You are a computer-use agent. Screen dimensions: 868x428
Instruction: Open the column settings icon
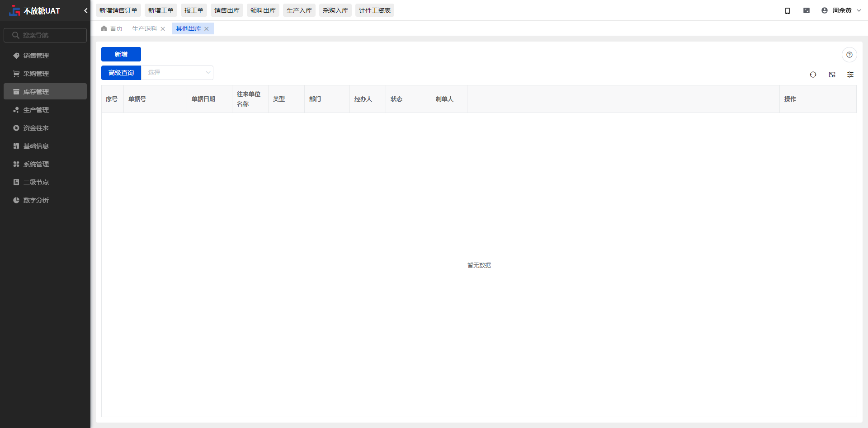(850, 75)
